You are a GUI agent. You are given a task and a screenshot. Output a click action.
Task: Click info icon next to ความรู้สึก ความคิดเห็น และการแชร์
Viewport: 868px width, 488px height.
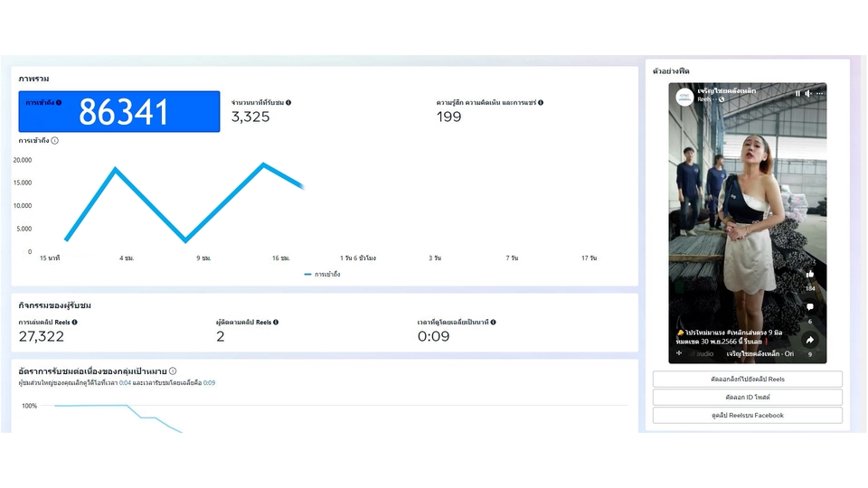(541, 102)
